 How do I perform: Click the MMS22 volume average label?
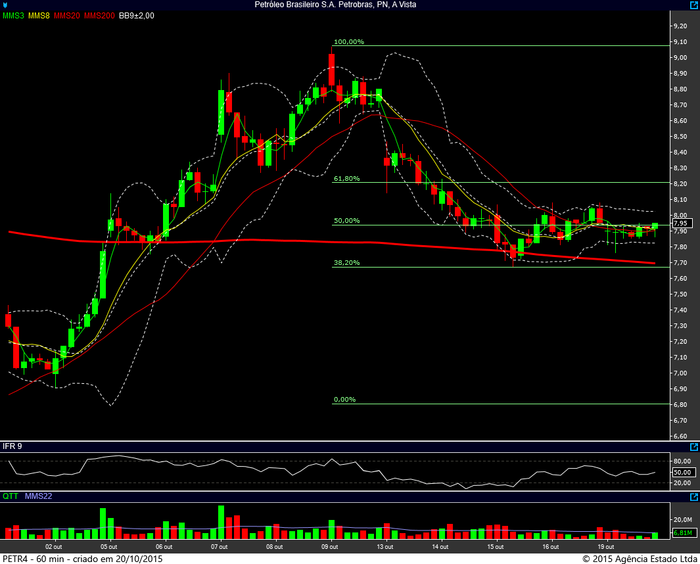click(37, 495)
